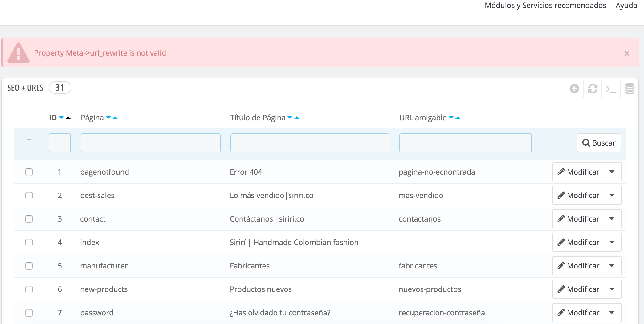This screenshot has width=644, height=324.
Task: Sort Título de Página descending arrow
Action: [290, 118]
